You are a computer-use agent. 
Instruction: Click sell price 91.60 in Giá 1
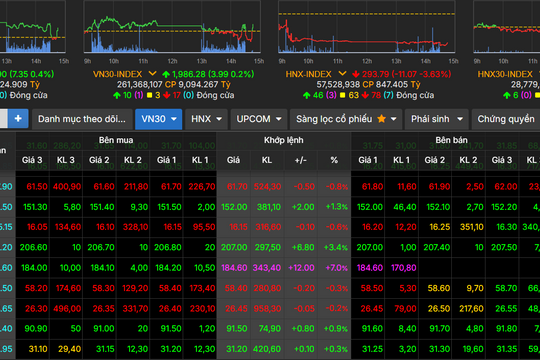372,329
